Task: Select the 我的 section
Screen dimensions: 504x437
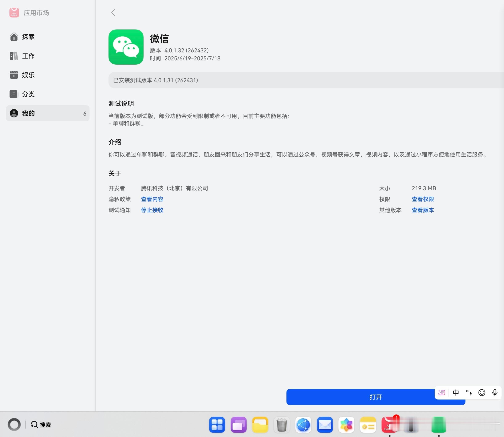Action: [x=48, y=113]
